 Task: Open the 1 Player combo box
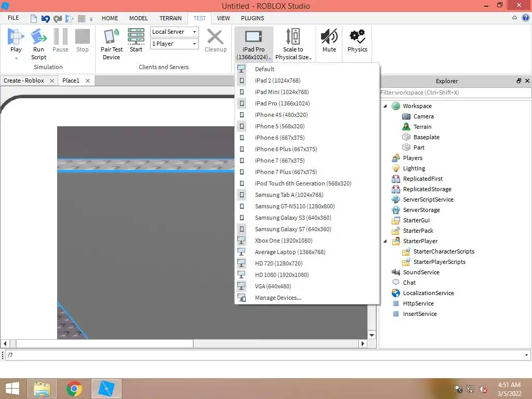click(175, 44)
